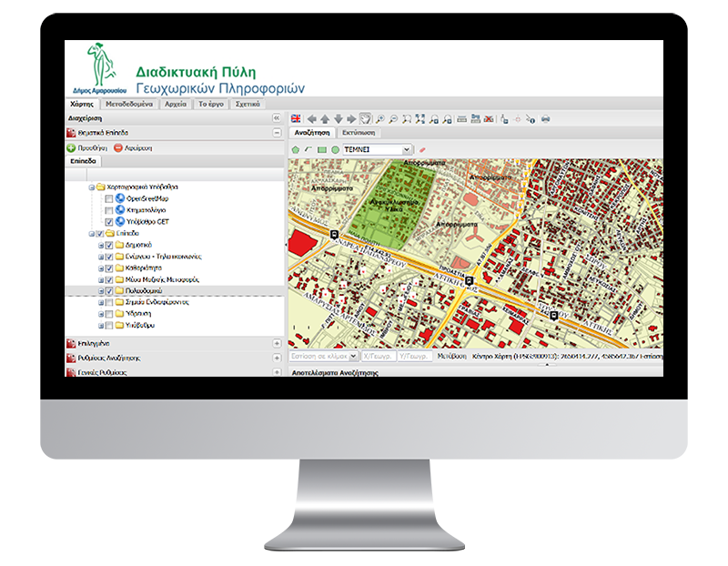Check the Σημεία Ενδιαφέροντος layer group
This screenshot has height=566, width=728.
coord(109,302)
